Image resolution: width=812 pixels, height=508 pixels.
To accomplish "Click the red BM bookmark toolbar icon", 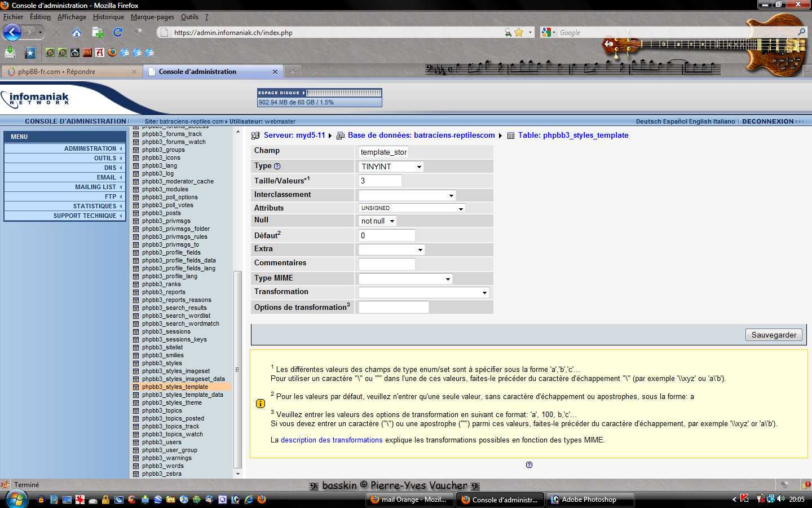I will (x=87, y=52).
